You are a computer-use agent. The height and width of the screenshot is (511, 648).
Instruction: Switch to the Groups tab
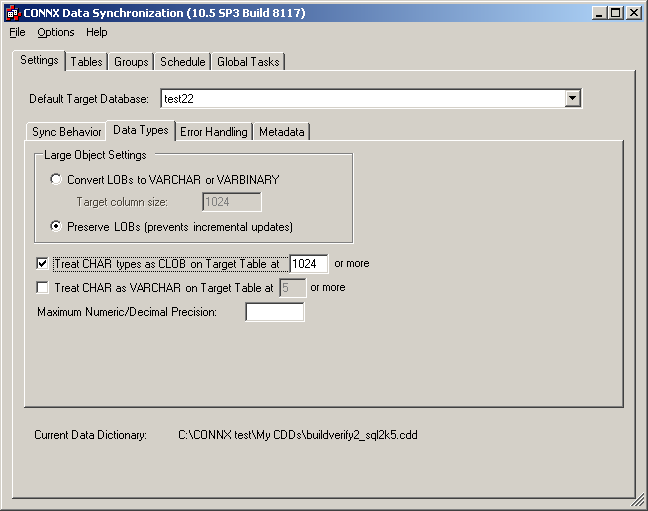[131, 62]
